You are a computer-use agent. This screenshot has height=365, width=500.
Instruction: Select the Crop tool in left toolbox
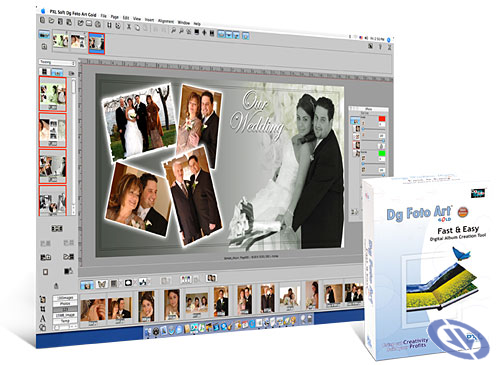point(43,309)
